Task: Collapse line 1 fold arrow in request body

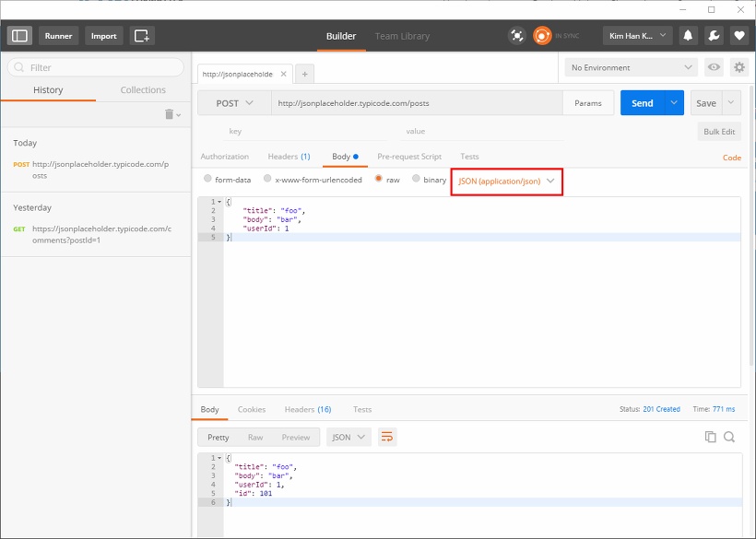Action: click(219, 202)
